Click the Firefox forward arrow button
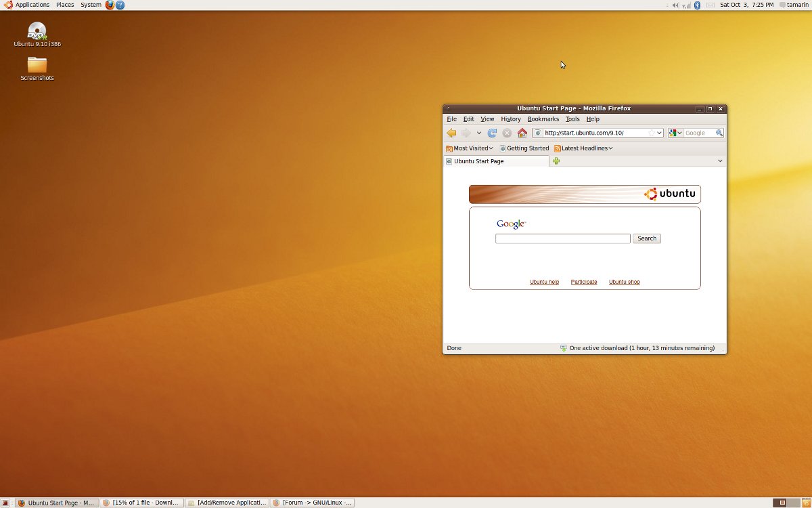The width and height of the screenshot is (812, 508). click(466, 133)
